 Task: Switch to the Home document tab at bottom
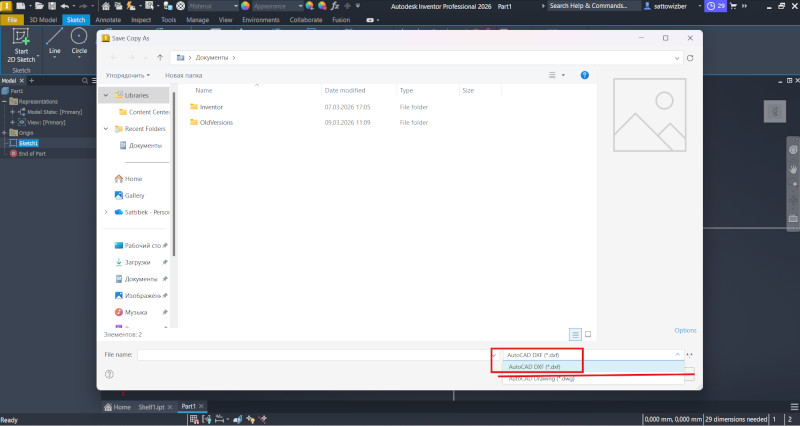(x=118, y=407)
